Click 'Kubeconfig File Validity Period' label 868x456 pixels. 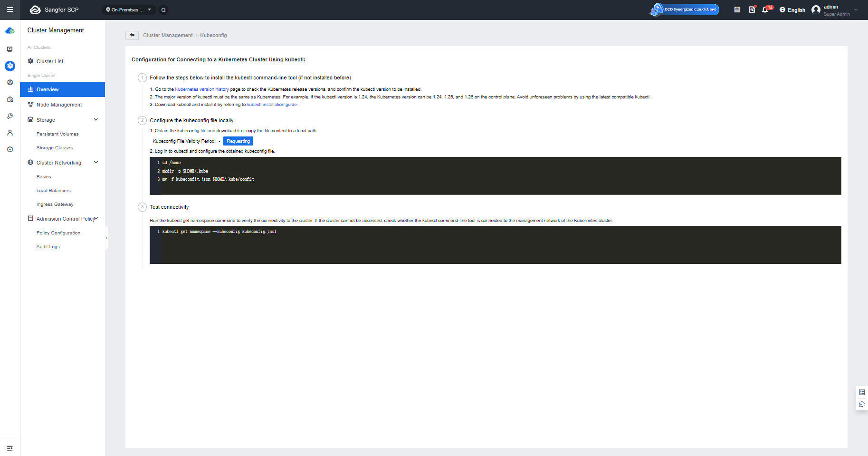point(184,141)
